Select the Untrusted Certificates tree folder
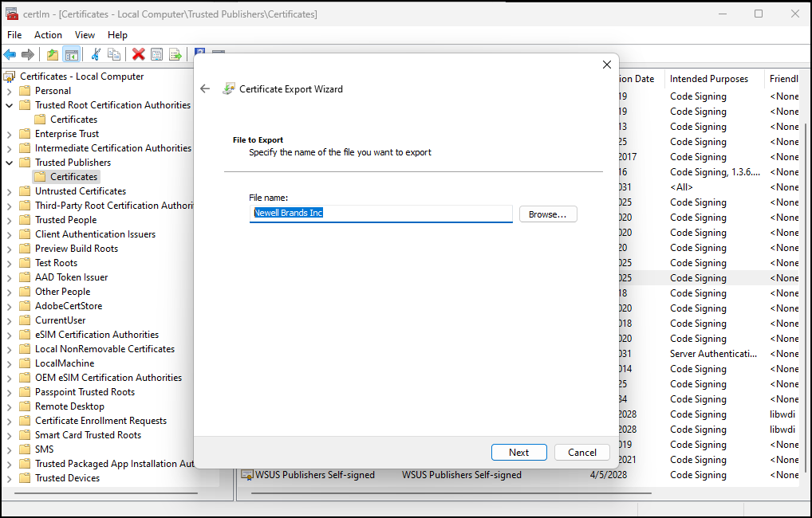 (x=80, y=191)
